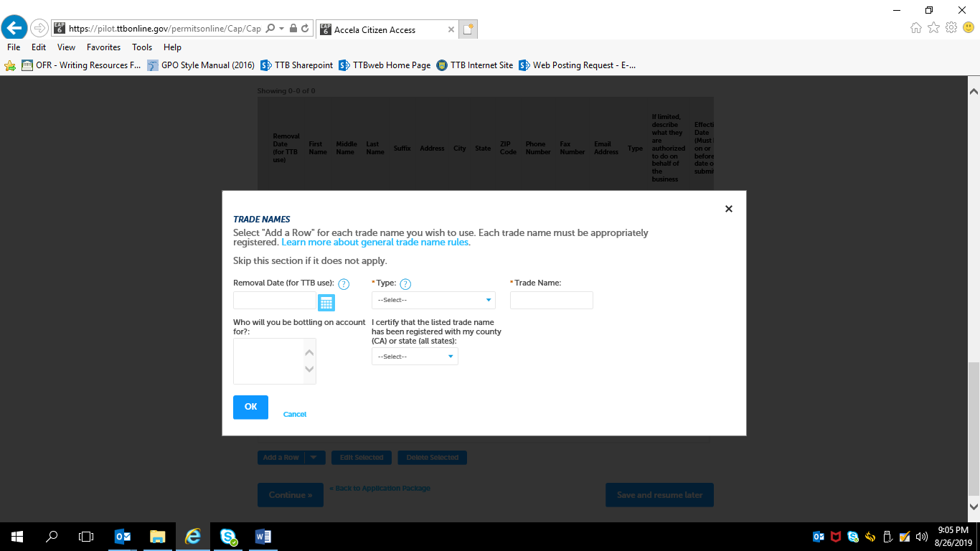
Task: Launch Outlook from the taskbar
Action: click(x=123, y=536)
